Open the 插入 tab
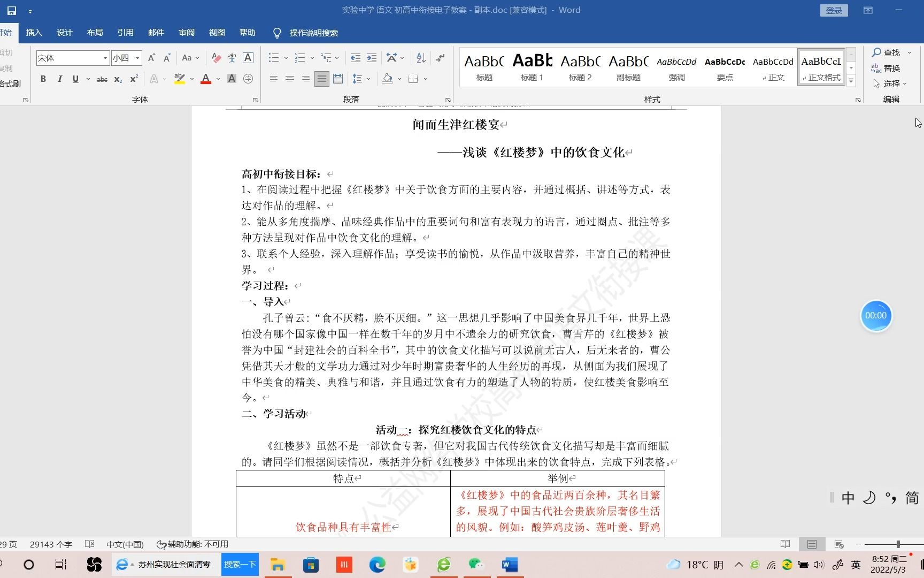This screenshot has width=924, height=578. [34, 33]
